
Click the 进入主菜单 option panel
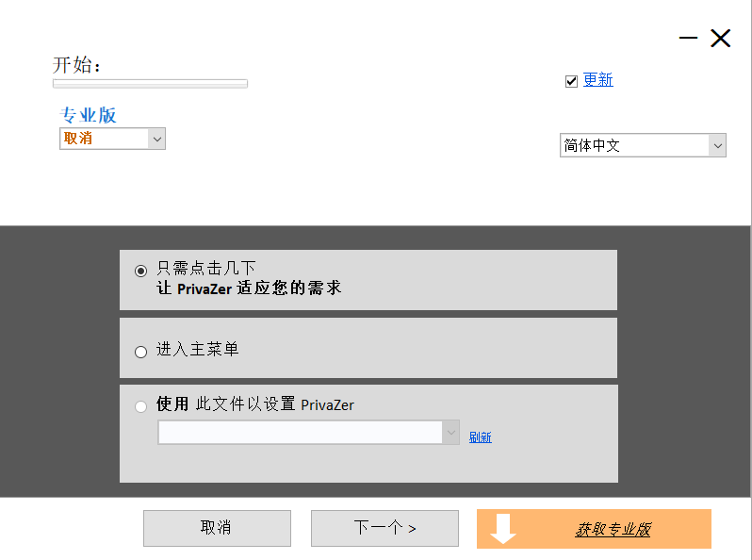[368, 348]
